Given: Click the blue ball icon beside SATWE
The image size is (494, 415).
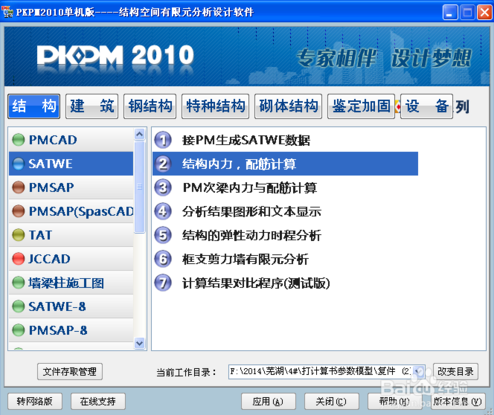Looking at the screenshot, I should point(18,164).
